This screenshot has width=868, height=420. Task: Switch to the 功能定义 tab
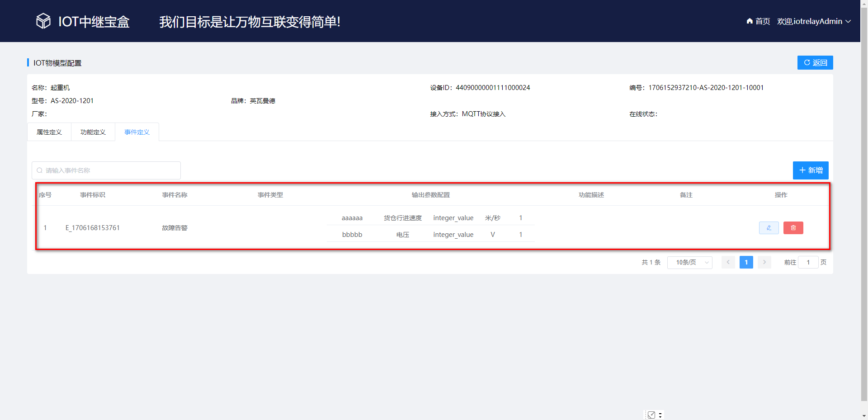tap(93, 132)
